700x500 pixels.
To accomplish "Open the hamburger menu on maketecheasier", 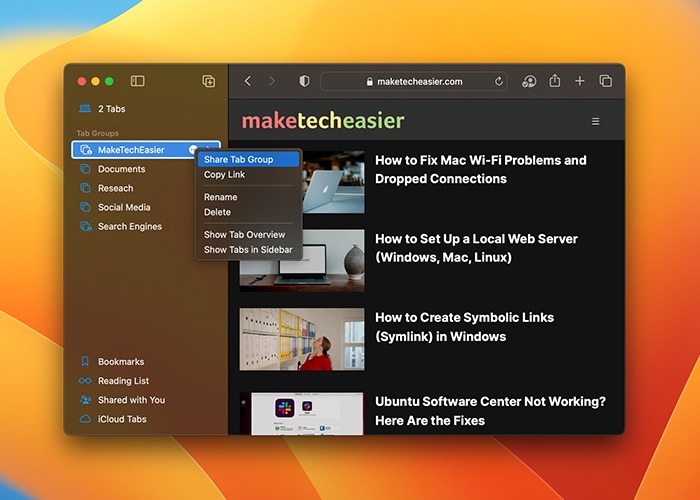I will [596, 121].
